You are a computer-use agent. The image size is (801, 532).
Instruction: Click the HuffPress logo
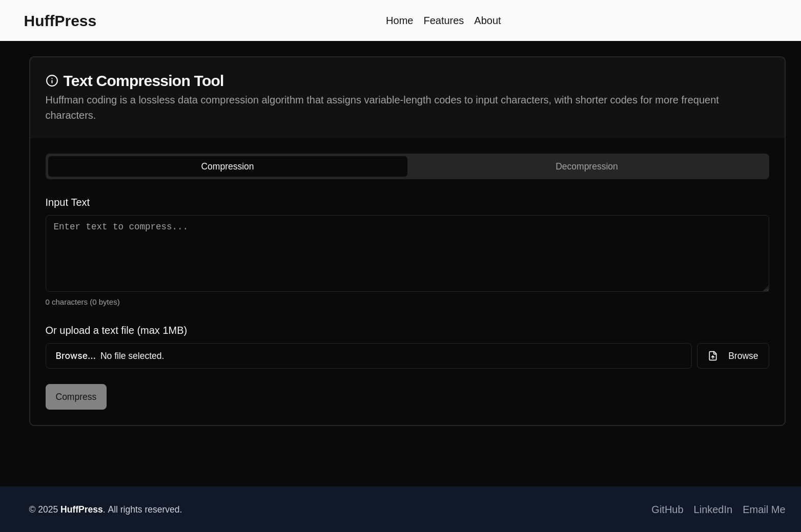click(60, 20)
